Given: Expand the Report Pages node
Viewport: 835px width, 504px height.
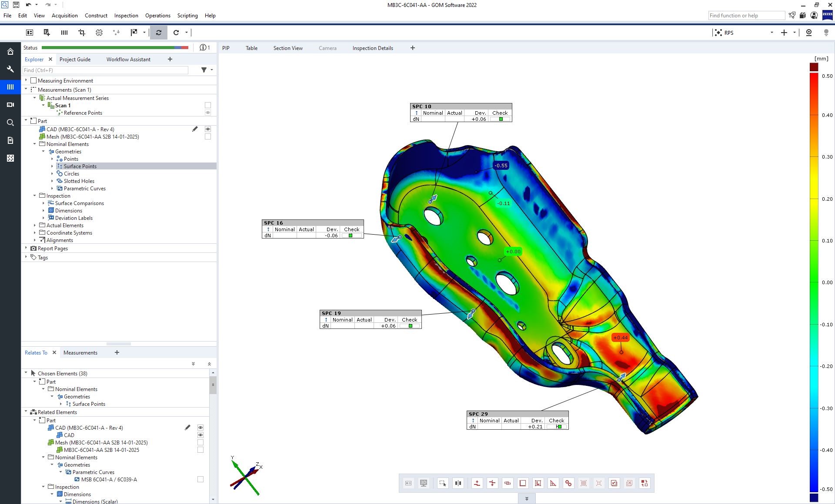Looking at the screenshot, I should 26,248.
